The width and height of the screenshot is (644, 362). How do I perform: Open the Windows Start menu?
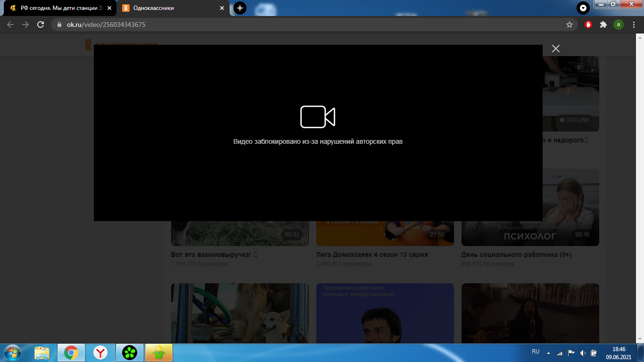12,352
